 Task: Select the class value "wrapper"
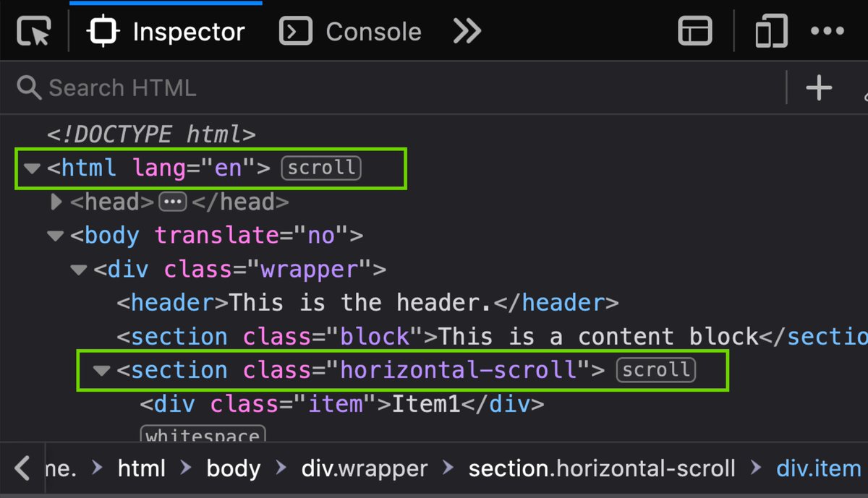pyautogui.click(x=309, y=270)
